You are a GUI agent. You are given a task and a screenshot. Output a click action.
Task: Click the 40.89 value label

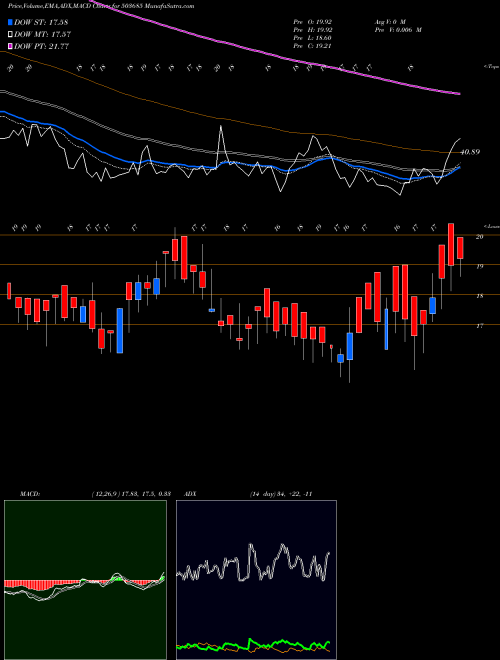pyautogui.click(x=471, y=152)
